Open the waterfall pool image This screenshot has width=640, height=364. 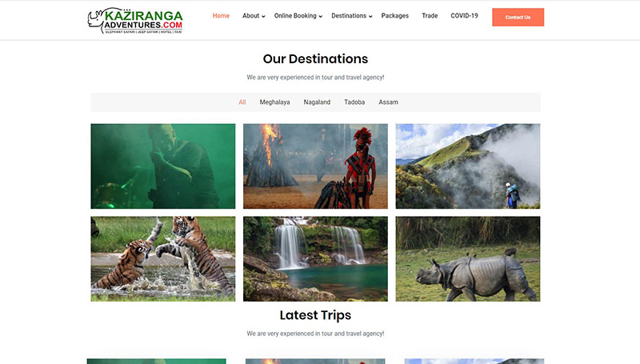[x=315, y=258]
